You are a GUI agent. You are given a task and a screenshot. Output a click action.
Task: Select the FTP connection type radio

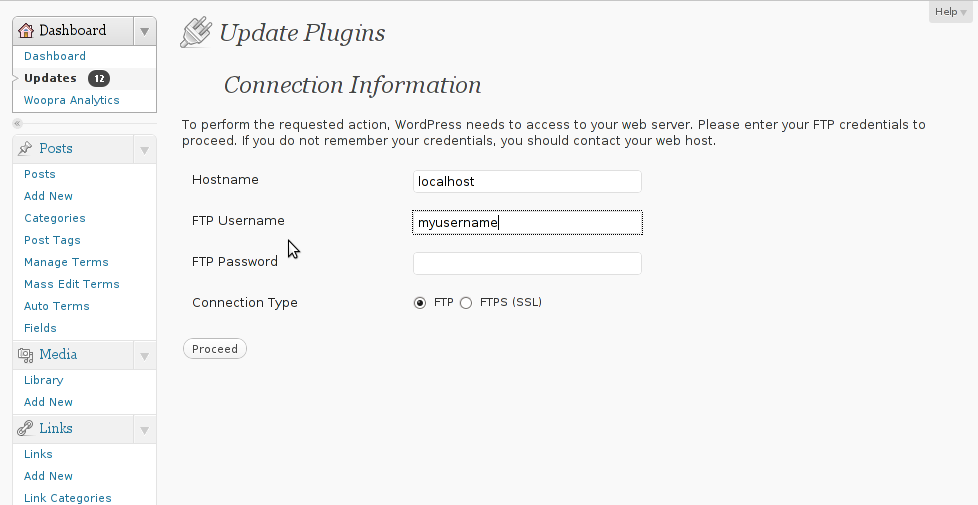[x=420, y=303]
